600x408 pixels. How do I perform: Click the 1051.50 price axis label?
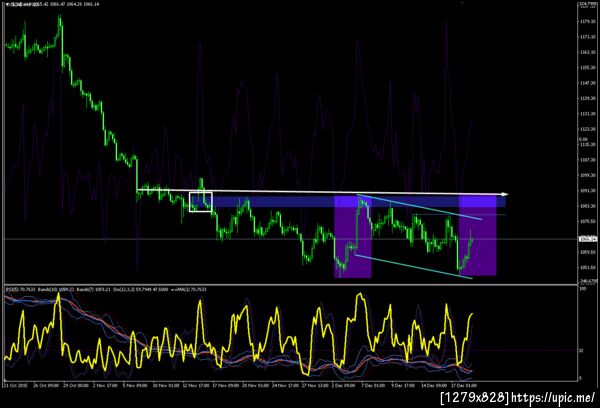587,267
